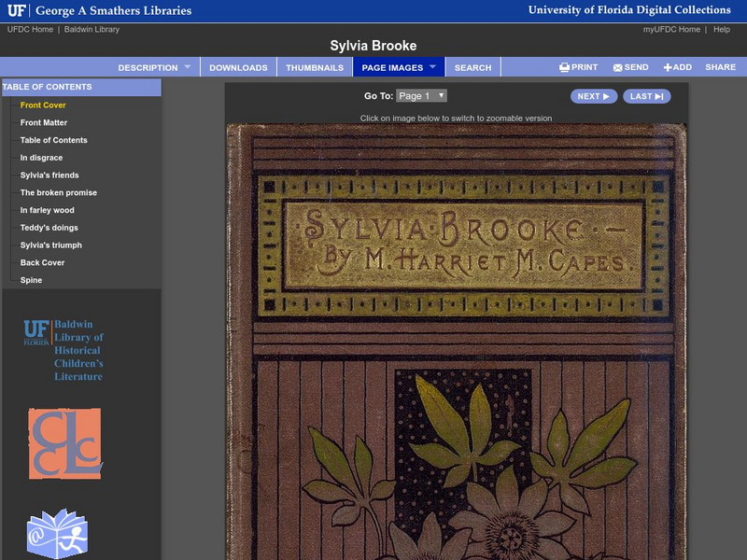Click the blue book reading logo

pos(57,533)
